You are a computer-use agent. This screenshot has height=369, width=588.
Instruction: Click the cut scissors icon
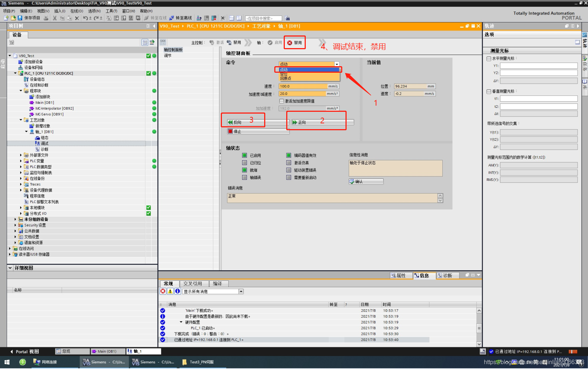coord(55,18)
